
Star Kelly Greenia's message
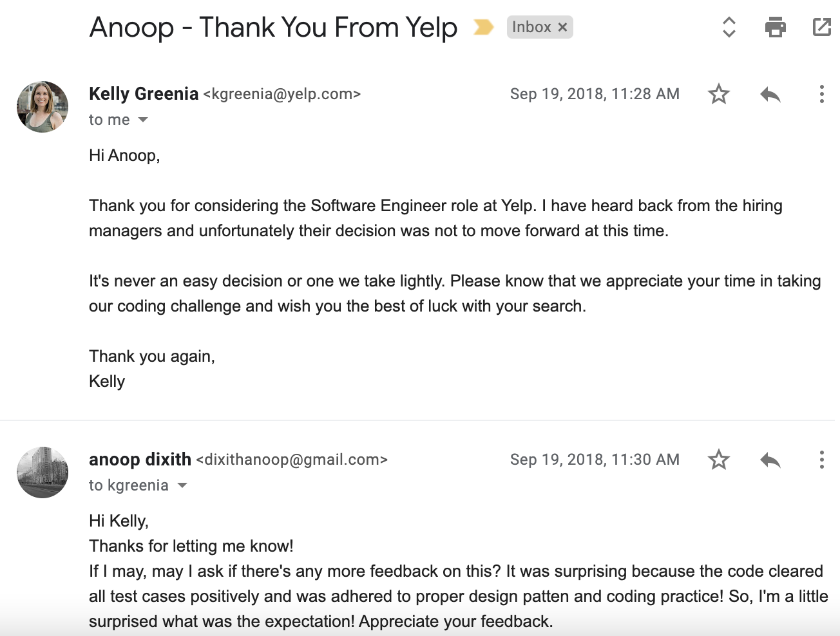pyautogui.click(x=718, y=94)
